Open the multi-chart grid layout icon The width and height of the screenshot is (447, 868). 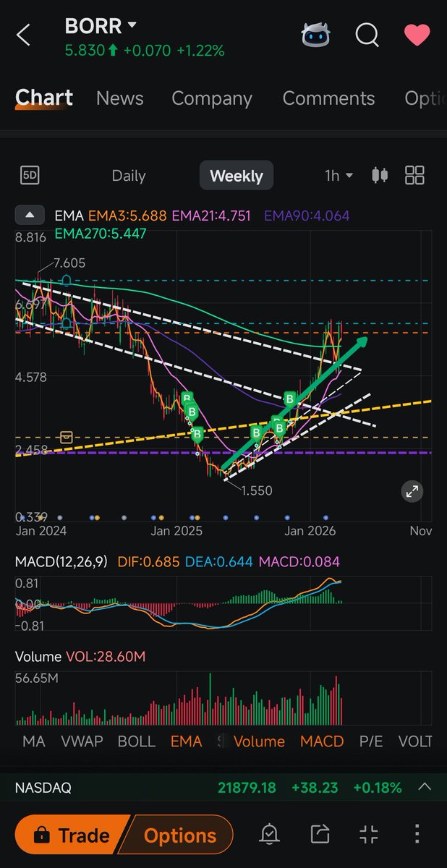pyautogui.click(x=415, y=175)
